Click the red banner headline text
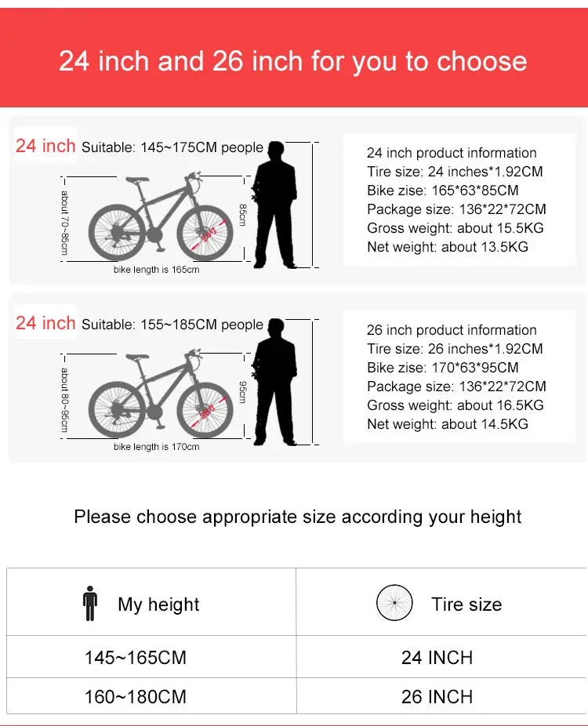Image resolution: width=588 pixels, height=726 pixels. click(293, 61)
